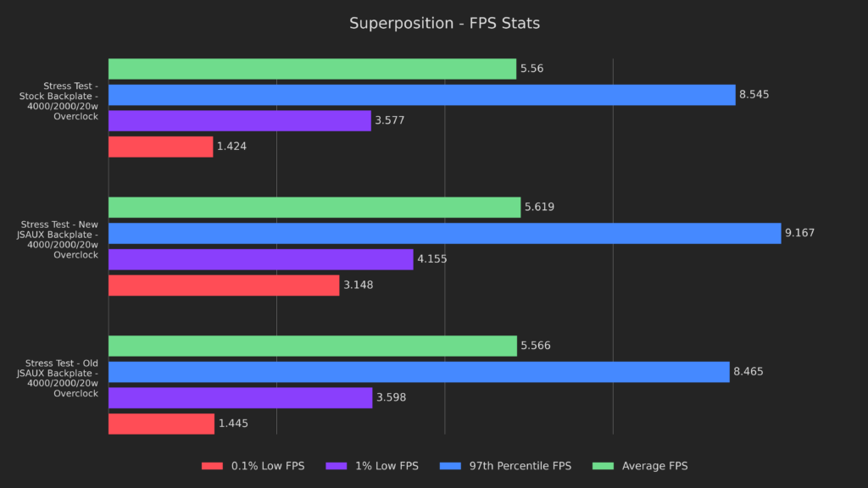Click the green bar valued 5.56

[312, 69]
